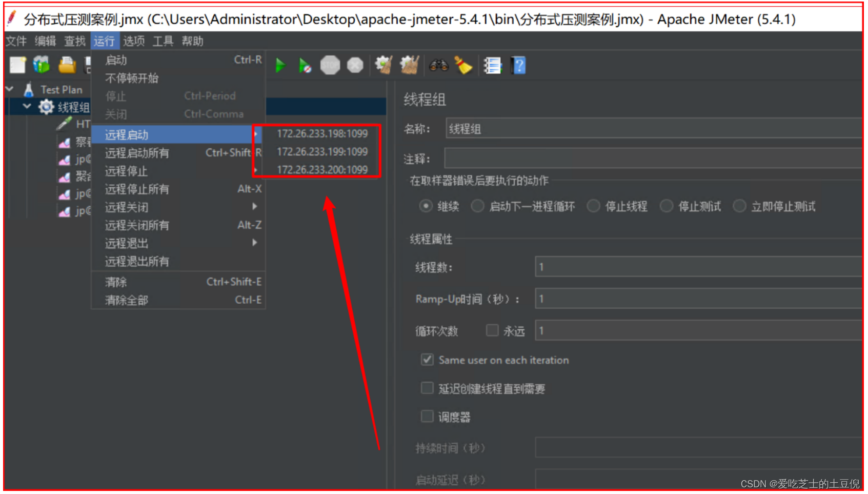Open the 工具 menu

click(x=163, y=41)
